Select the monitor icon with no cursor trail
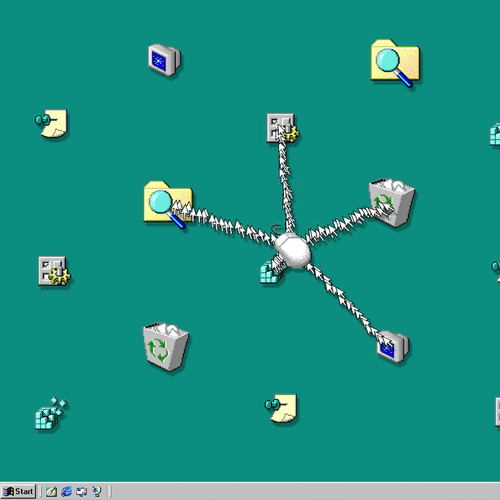Viewport: 500px width, 500px height. click(x=164, y=60)
